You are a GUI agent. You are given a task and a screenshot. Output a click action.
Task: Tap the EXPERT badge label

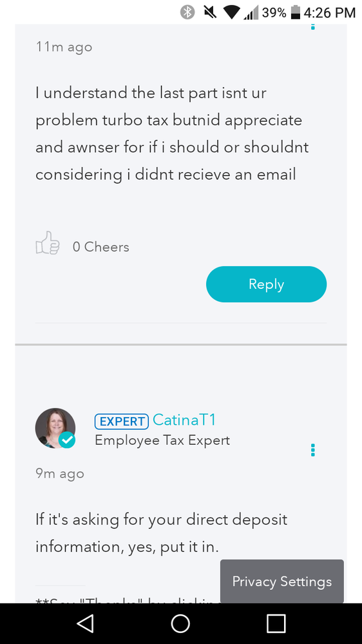pyautogui.click(x=122, y=422)
